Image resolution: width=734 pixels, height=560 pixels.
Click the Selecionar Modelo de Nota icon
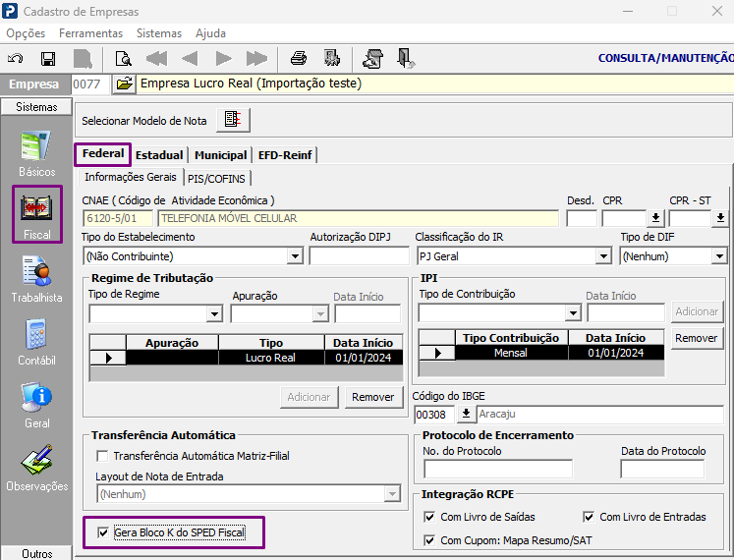point(233,120)
